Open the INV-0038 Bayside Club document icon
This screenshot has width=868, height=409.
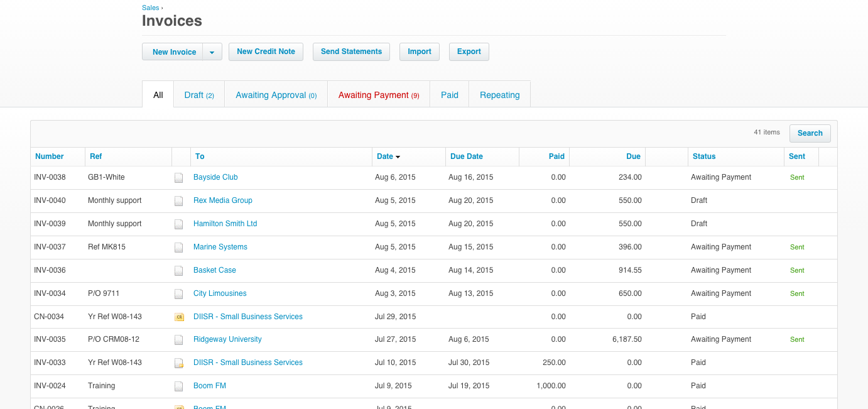pyautogui.click(x=179, y=178)
